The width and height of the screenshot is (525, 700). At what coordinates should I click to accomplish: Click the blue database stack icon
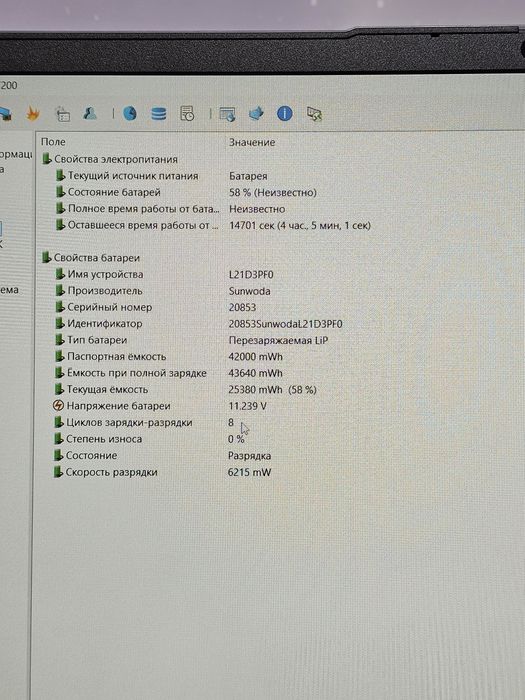tap(158, 113)
